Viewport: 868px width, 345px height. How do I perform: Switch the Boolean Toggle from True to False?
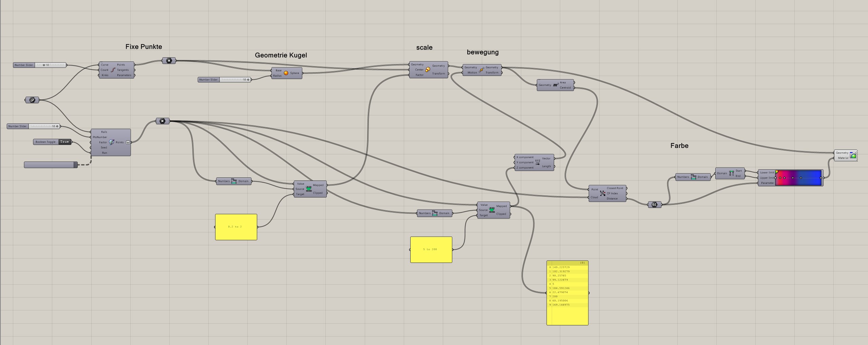pyautogui.click(x=64, y=142)
